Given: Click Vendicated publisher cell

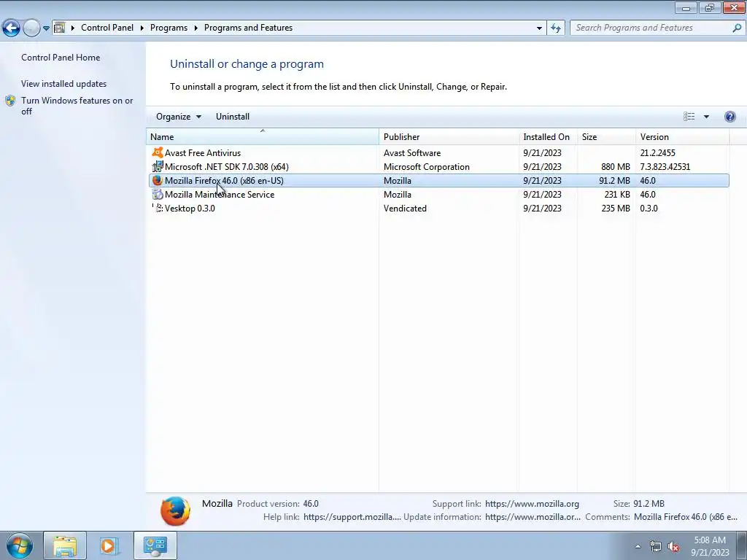Looking at the screenshot, I should coord(405,208).
